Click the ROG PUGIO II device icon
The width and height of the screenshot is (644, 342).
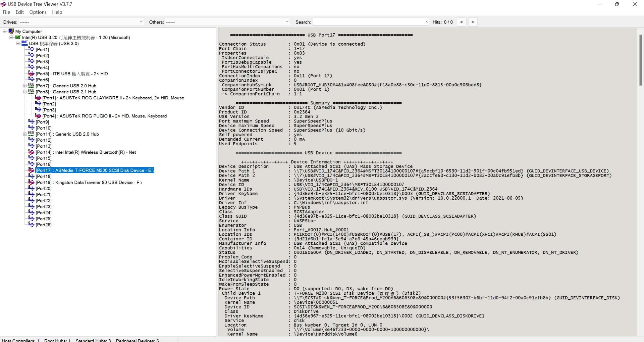(x=38, y=116)
